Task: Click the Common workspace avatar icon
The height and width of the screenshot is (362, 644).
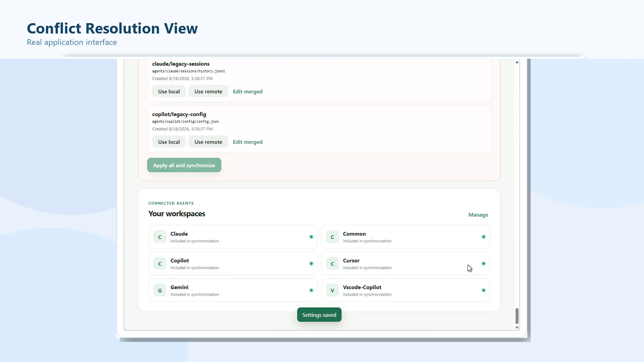Action: (332, 237)
